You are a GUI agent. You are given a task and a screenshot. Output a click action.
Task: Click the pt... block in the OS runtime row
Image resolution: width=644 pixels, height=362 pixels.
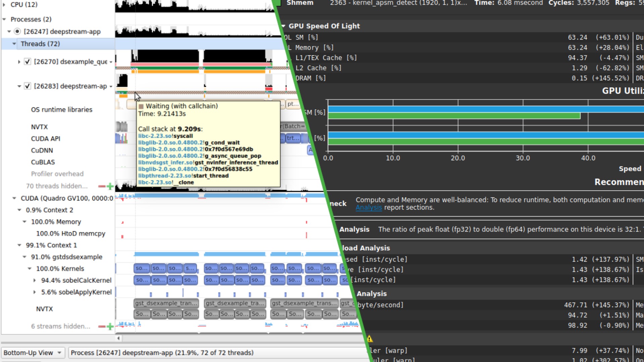pos(292,104)
